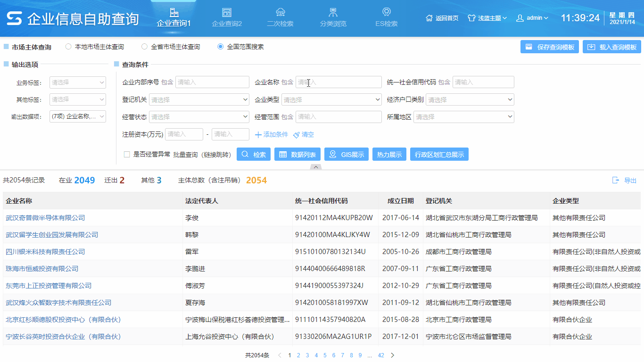Image resolution: width=644 pixels, height=362 pixels.
Task: Select 全国范围搜索 radio option
Action: click(220, 47)
